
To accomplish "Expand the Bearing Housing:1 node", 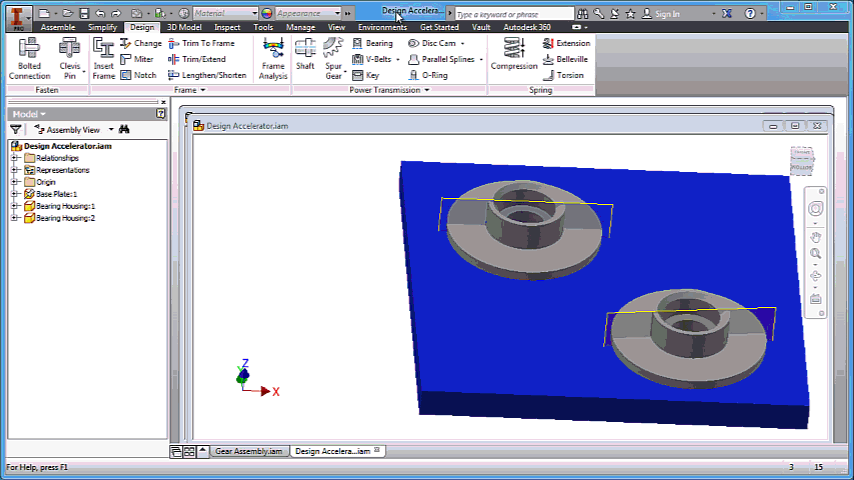I will [x=15, y=206].
